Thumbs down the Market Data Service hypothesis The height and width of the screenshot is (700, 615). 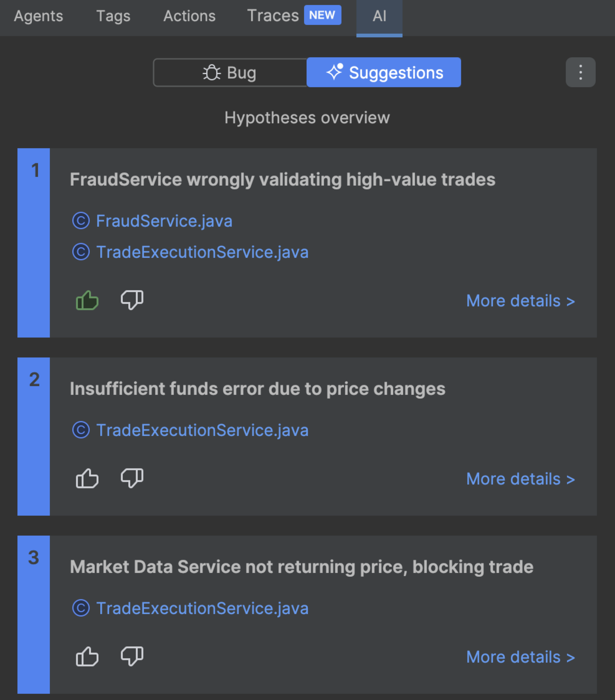132,656
